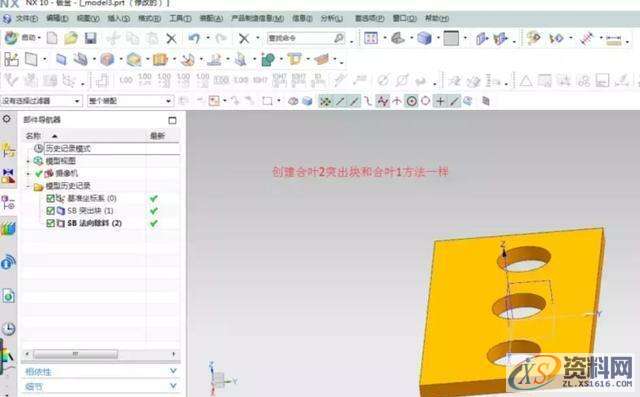Open the Assembly Navigator sidebar icon
Screen dimensions: 640x397
point(8,151)
